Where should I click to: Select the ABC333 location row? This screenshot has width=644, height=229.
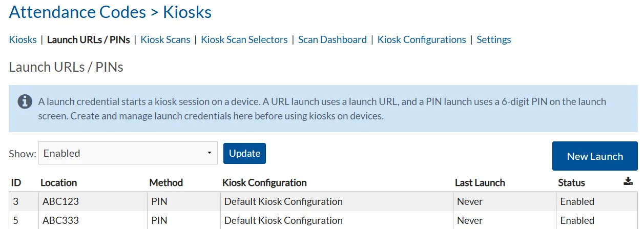(324, 220)
